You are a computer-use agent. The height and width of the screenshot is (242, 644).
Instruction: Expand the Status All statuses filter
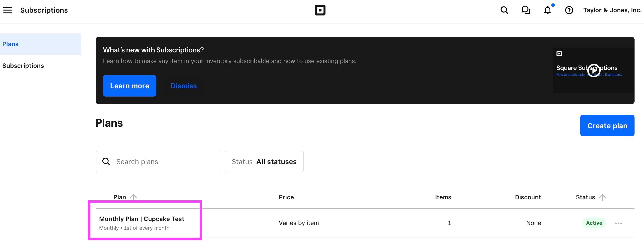[264, 162]
